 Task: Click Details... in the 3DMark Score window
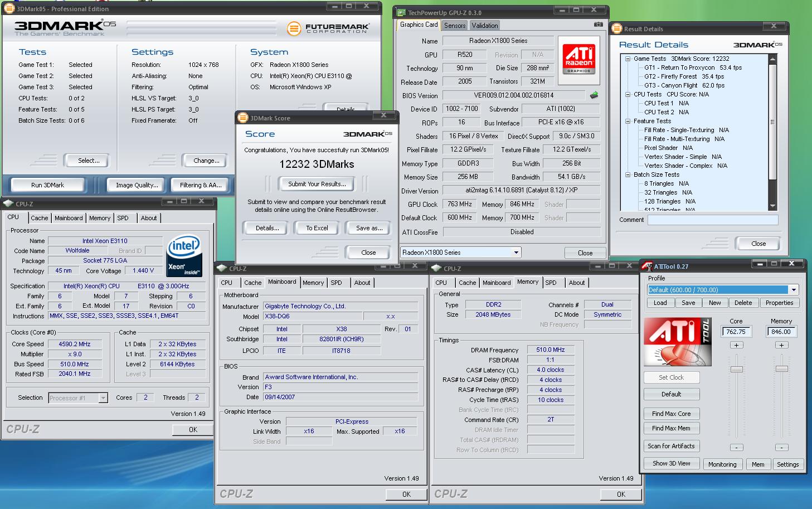[267, 228]
